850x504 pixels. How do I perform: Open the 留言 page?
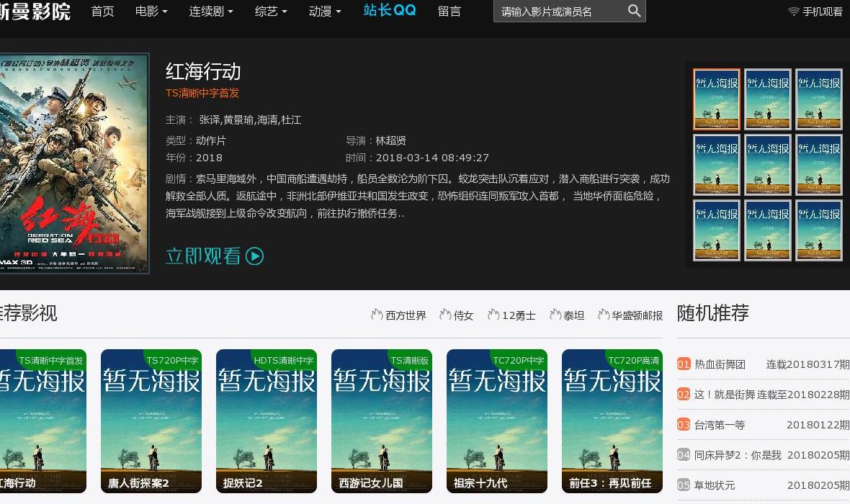[449, 11]
